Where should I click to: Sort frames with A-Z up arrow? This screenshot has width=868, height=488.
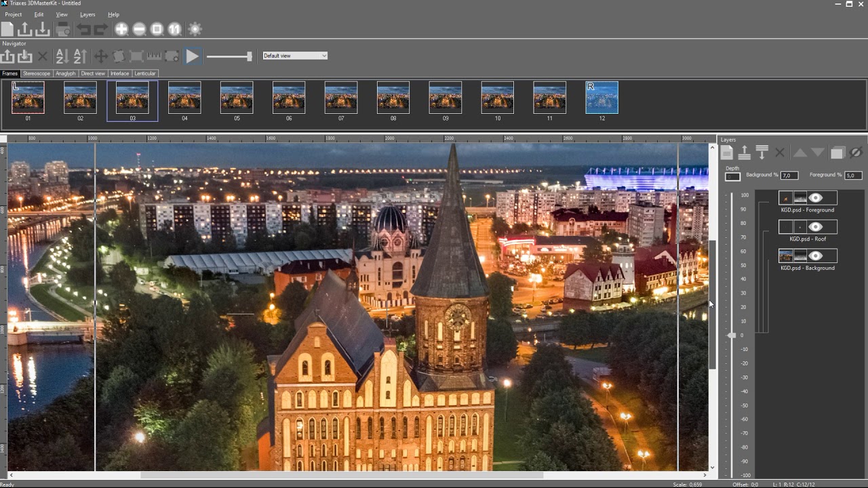(80, 56)
